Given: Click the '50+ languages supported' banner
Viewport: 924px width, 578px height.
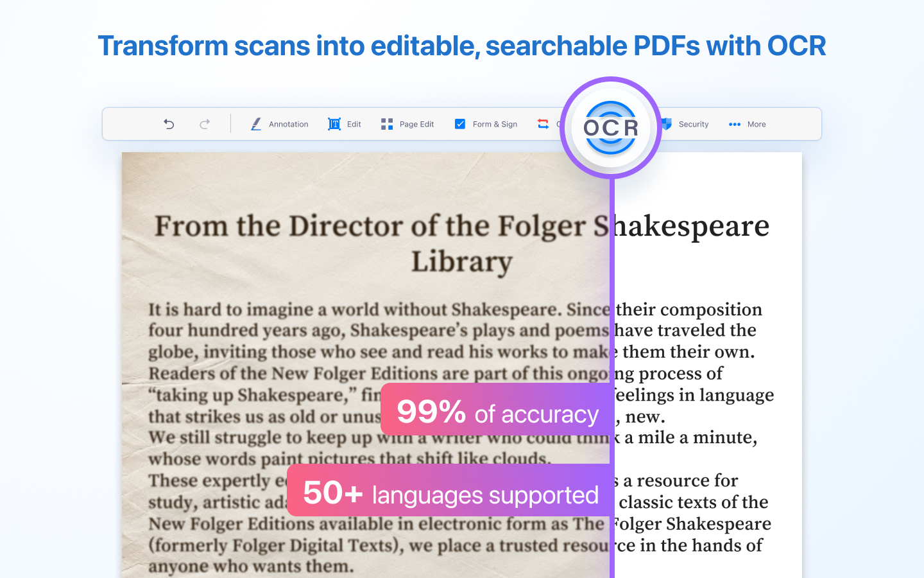Looking at the screenshot, I should 450,491.
